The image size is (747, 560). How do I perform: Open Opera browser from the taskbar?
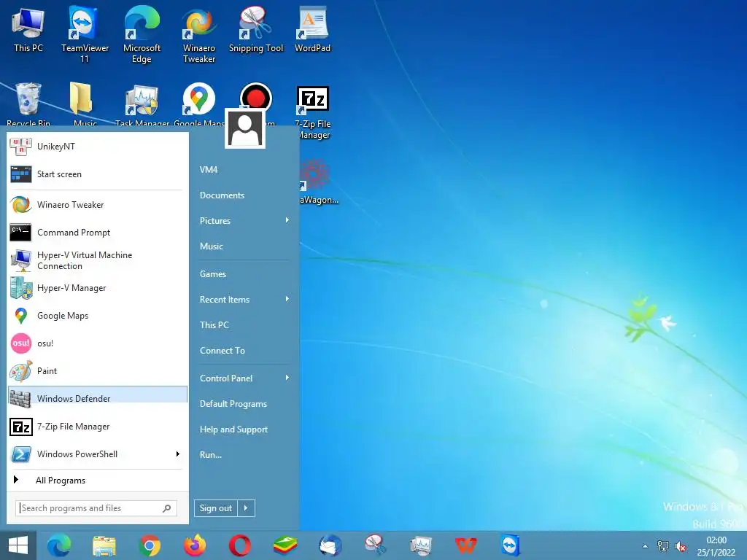point(239,545)
